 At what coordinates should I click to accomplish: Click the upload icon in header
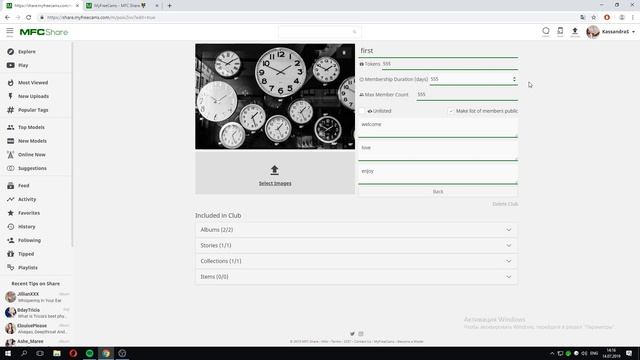click(x=575, y=31)
